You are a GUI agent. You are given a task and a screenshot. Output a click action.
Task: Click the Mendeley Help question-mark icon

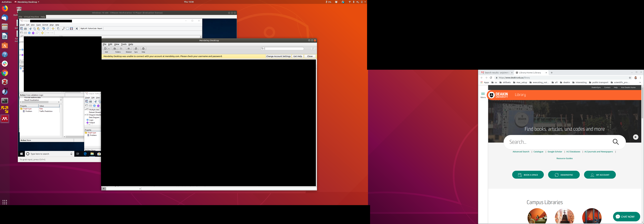tap(143, 49)
